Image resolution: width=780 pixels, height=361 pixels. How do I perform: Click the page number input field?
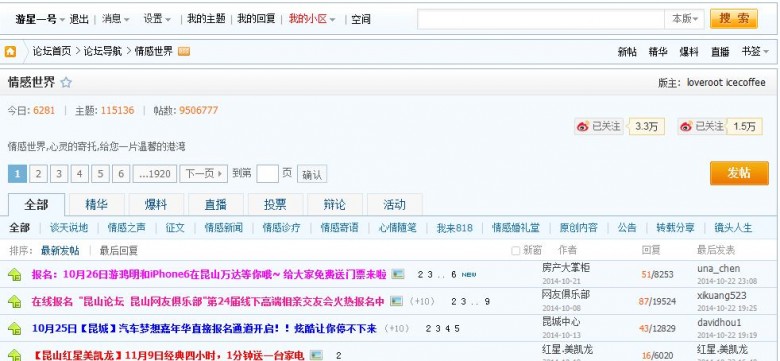267,174
